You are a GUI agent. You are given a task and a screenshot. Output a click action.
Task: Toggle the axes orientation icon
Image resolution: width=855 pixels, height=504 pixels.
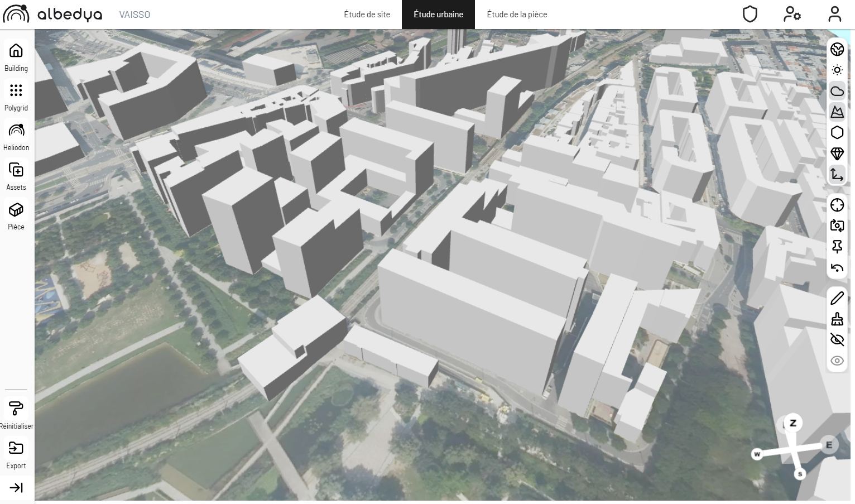837,174
